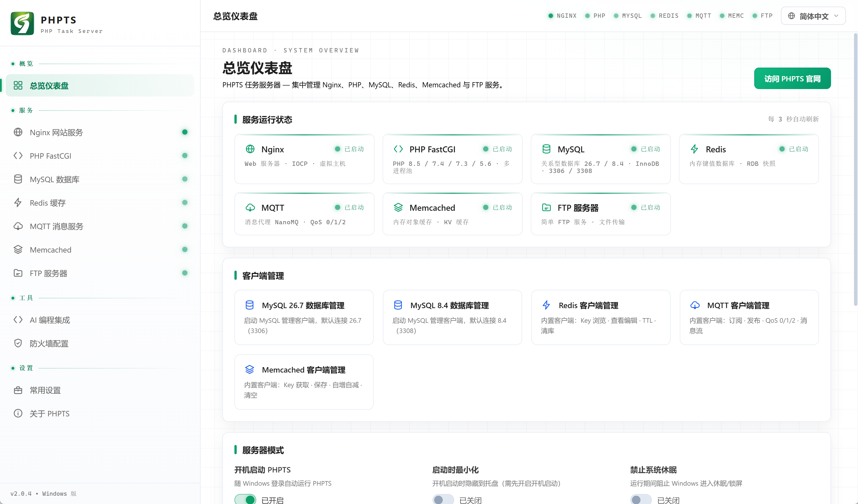Click the 防火墙配置 shield icon

18,343
